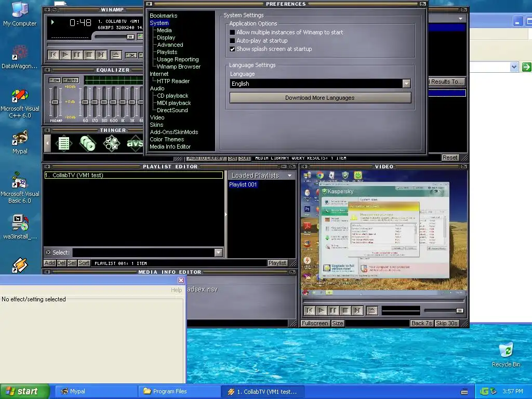Click Play in Video window controls

coord(321,311)
